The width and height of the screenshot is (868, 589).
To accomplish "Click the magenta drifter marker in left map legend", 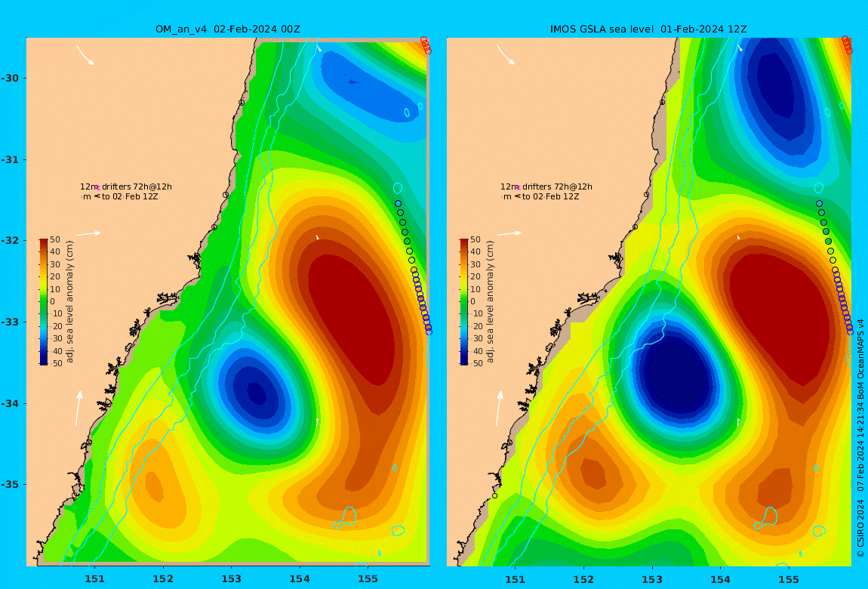I will coord(97,188).
